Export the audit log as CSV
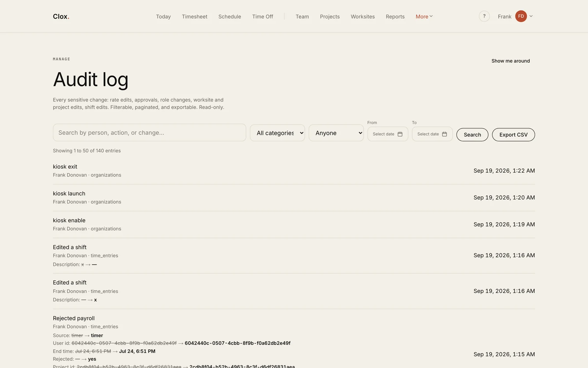 point(513,135)
